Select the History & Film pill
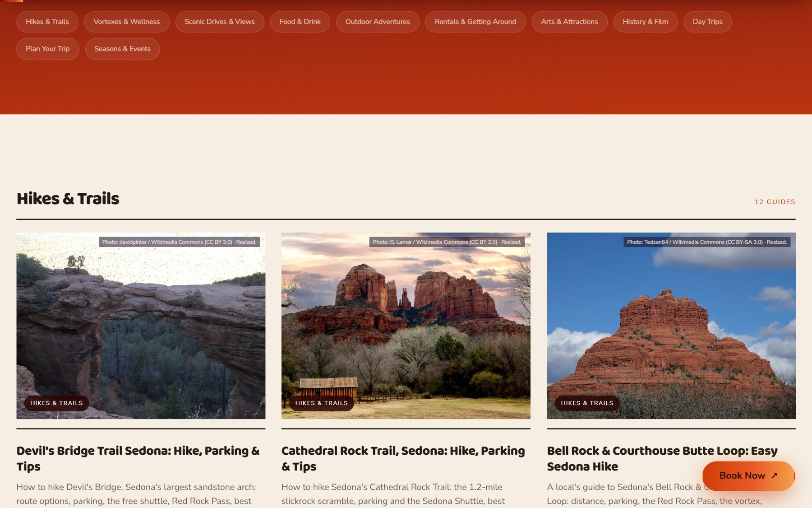812x508 pixels. tap(645, 22)
